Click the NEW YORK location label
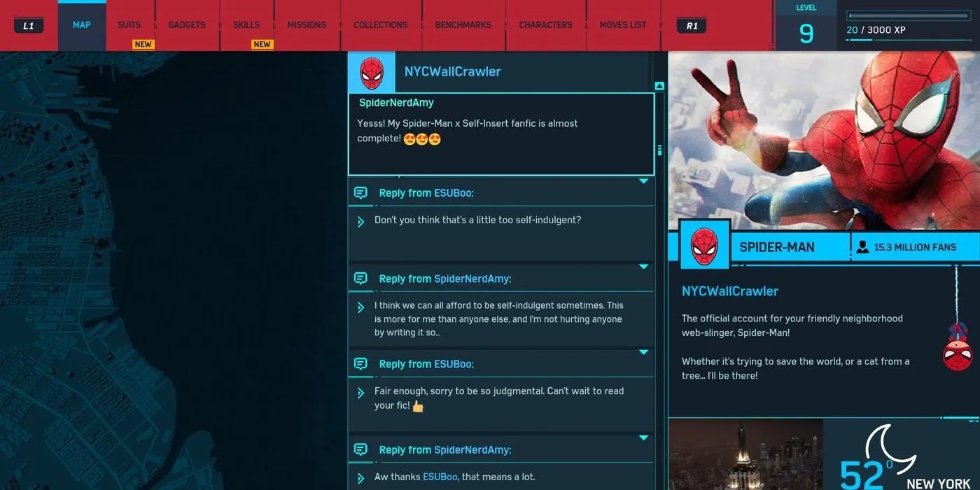The height and width of the screenshot is (490, 980). tap(940, 484)
